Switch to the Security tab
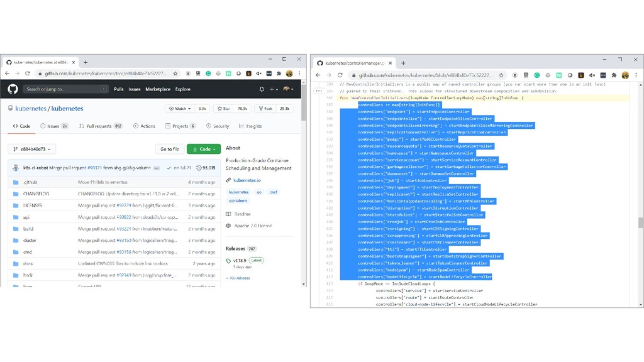The width and height of the screenshot is (644, 362). click(x=218, y=126)
